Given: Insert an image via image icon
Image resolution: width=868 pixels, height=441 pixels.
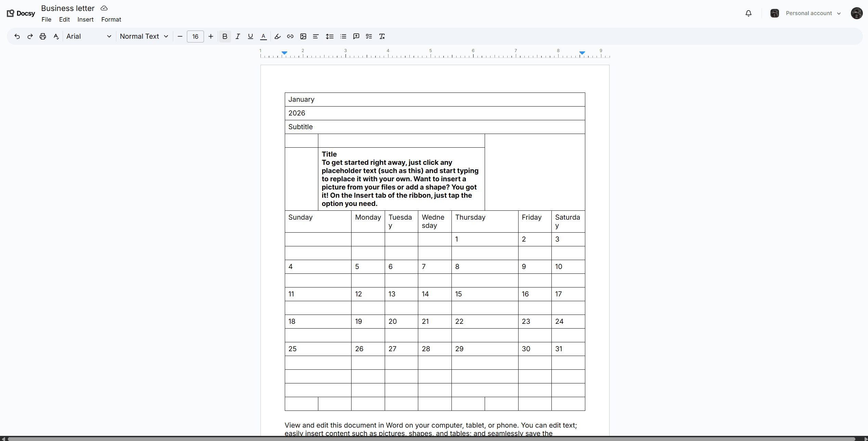Looking at the screenshot, I should pyautogui.click(x=303, y=36).
